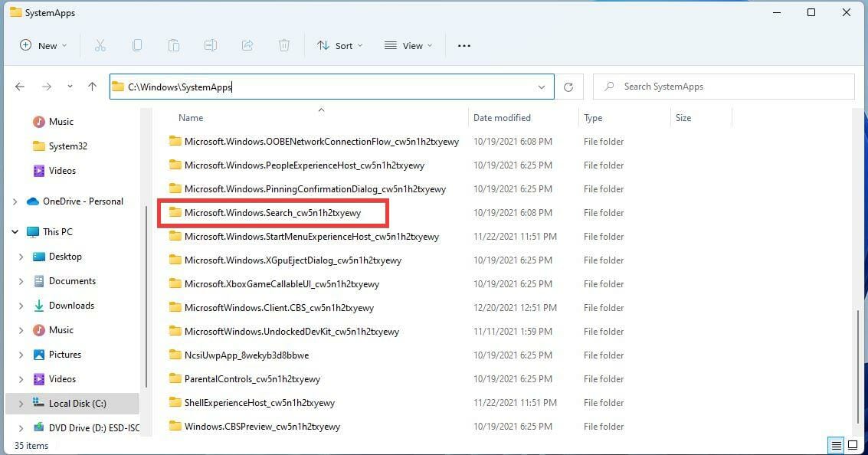Open the View dropdown menu
This screenshot has height=455, width=868.
click(408, 45)
